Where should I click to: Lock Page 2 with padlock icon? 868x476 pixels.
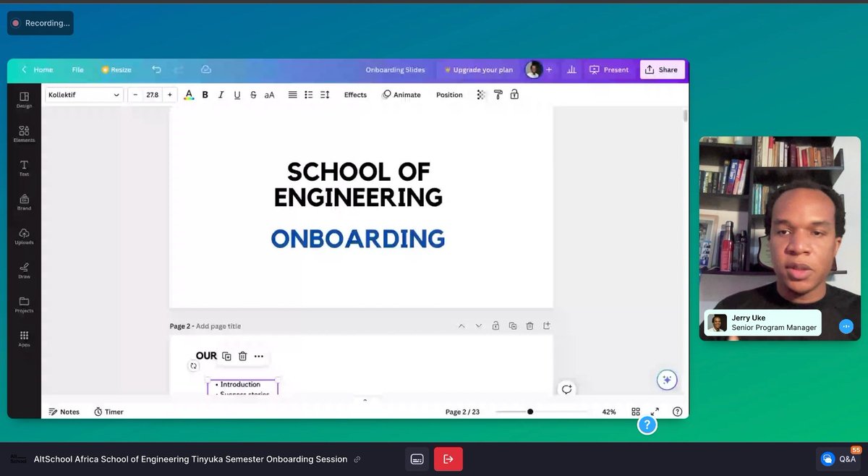(x=495, y=326)
